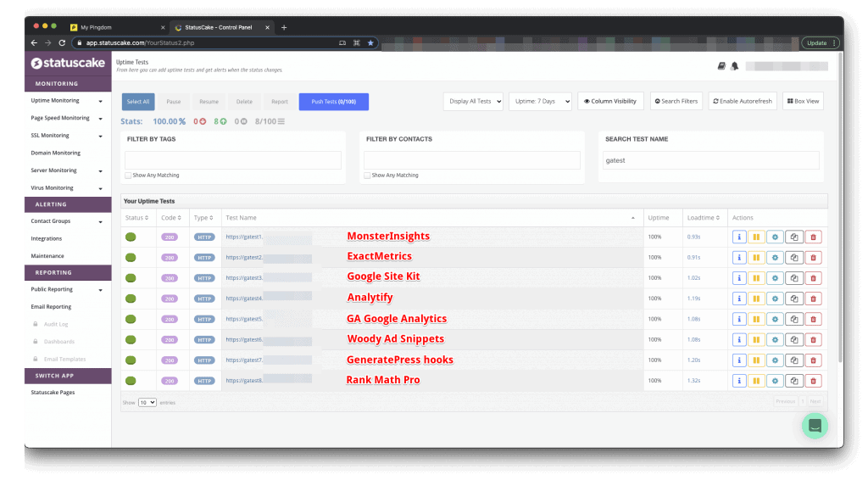Open Email Reporting in the sidebar
The image size is (868, 480).
[51, 307]
